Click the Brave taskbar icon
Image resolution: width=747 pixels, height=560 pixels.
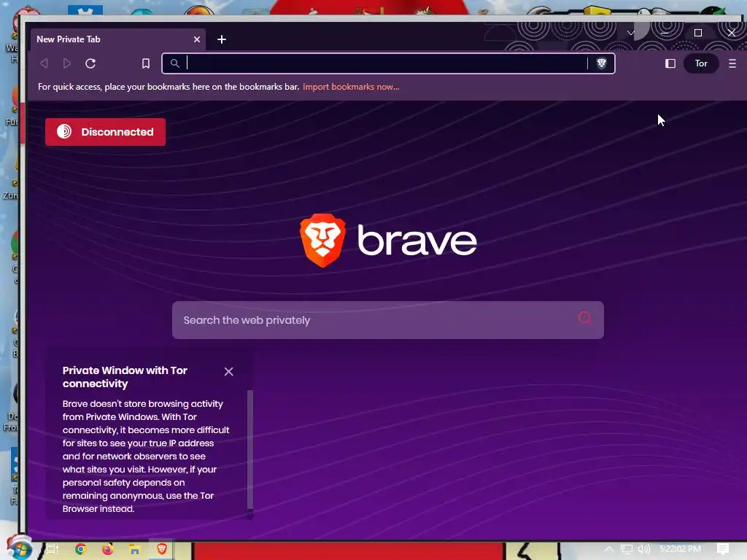click(162, 549)
